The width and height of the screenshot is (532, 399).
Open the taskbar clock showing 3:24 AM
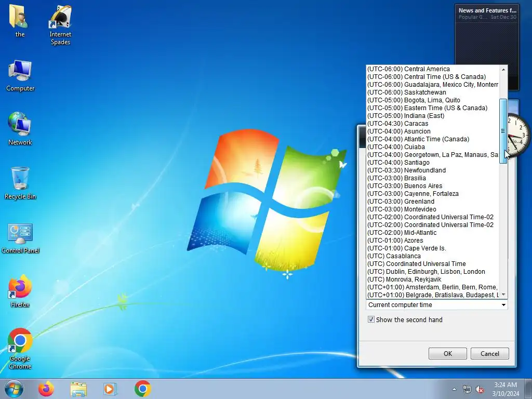[506, 389]
